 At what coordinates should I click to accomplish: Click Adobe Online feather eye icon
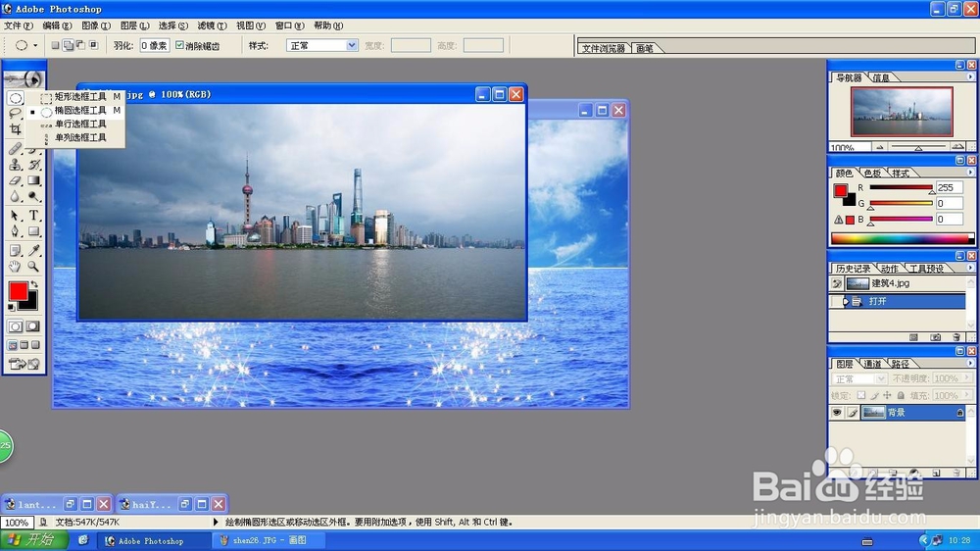(24, 79)
